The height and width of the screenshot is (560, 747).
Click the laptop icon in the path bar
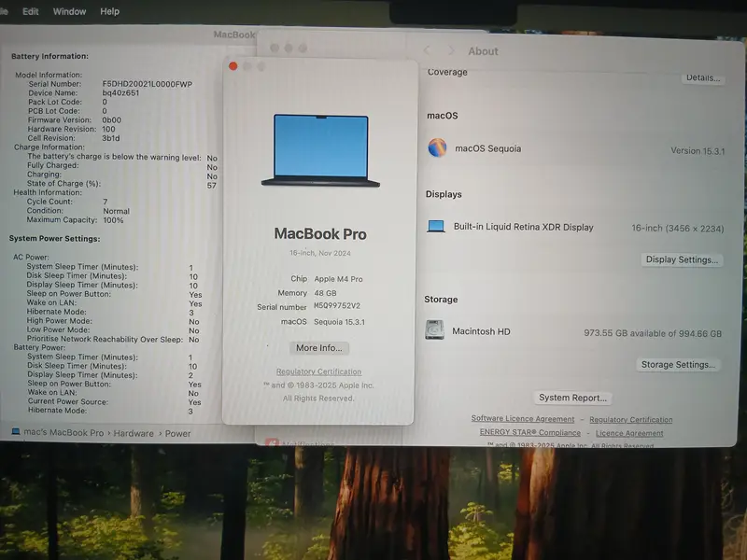(x=16, y=433)
